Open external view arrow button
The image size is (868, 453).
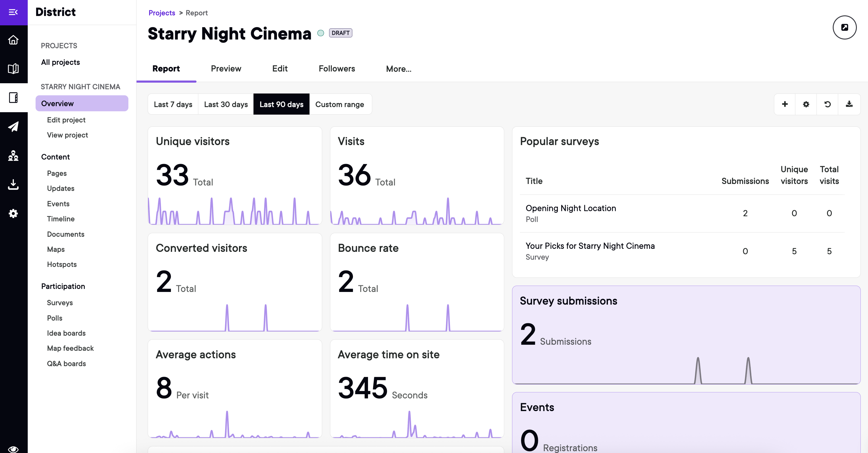coord(844,27)
